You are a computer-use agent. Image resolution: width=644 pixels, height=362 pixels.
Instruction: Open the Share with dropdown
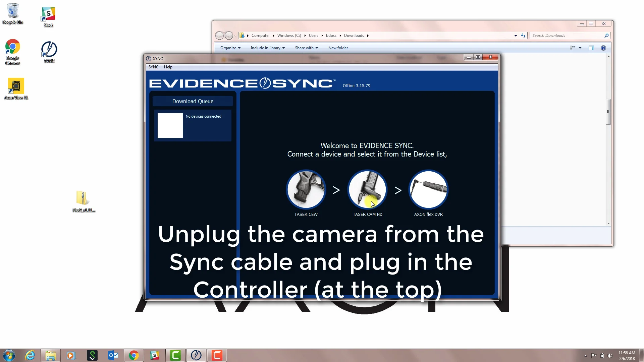(306, 48)
